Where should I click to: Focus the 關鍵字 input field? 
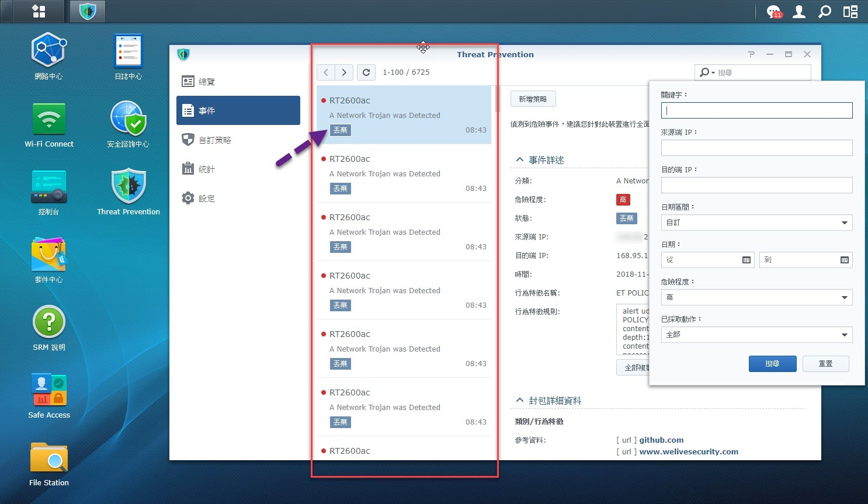click(757, 110)
